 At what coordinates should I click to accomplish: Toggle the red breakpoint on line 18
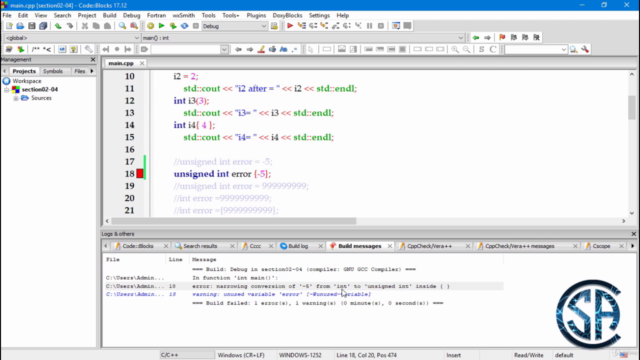point(140,173)
